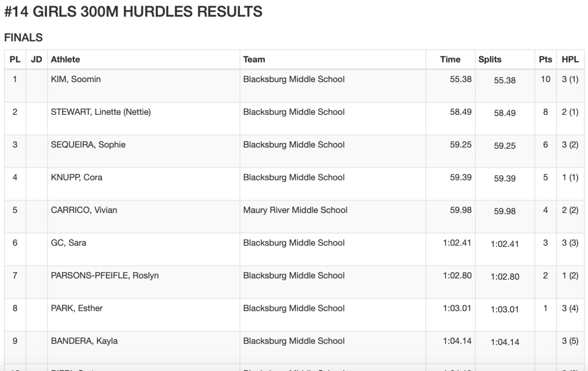Click the Time column header
Viewport: 588px width, 371px height.
pyautogui.click(x=450, y=59)
